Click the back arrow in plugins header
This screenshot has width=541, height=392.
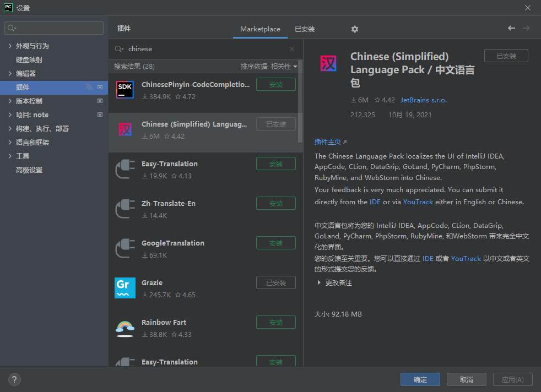pos(511,28)
